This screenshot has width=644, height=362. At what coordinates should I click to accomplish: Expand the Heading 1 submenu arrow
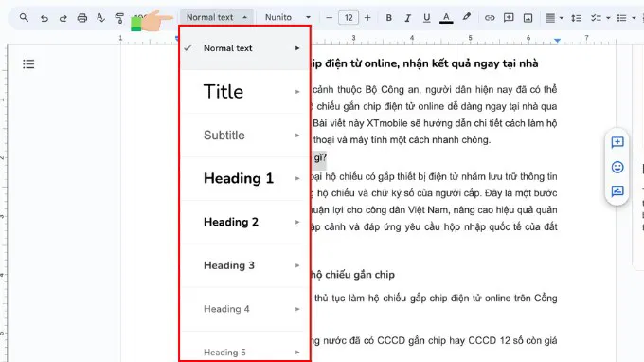coord(297,178)
